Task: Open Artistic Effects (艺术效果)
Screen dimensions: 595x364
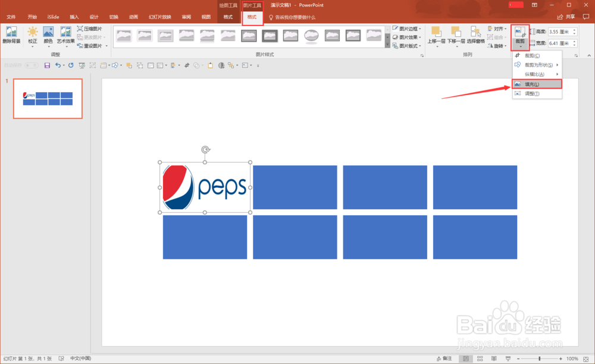Action: pos(65,35)
